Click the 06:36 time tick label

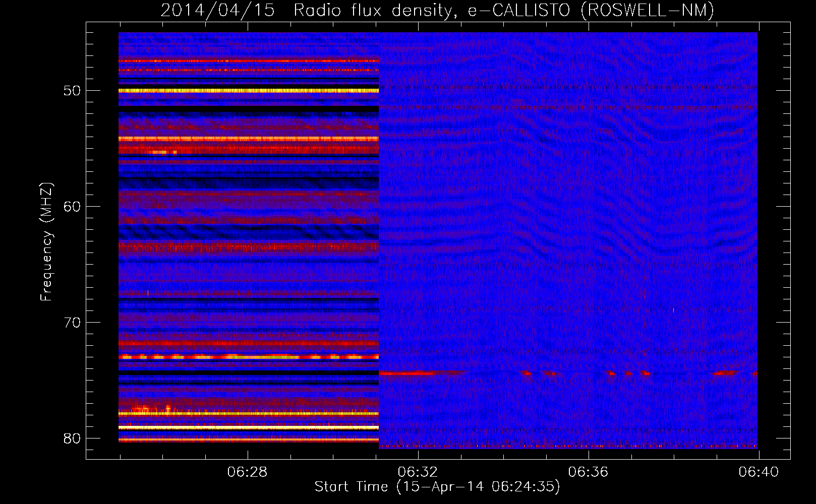click(588, 472)
